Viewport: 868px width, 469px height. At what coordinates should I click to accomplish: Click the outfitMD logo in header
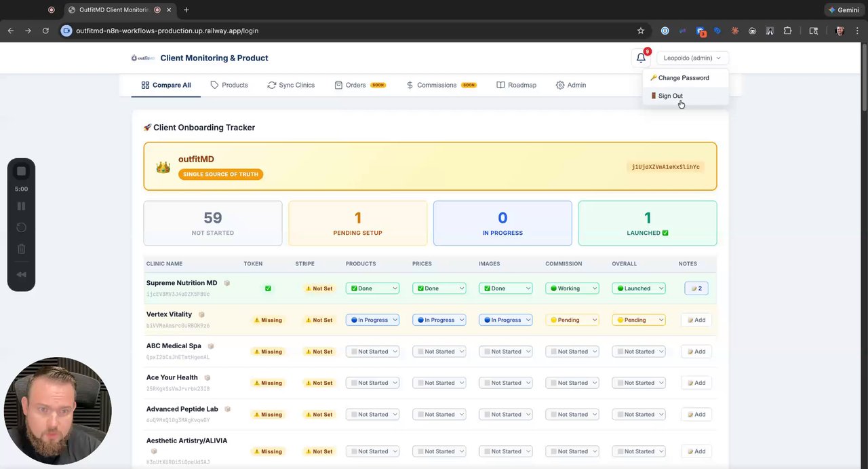(x=143, y=58)
